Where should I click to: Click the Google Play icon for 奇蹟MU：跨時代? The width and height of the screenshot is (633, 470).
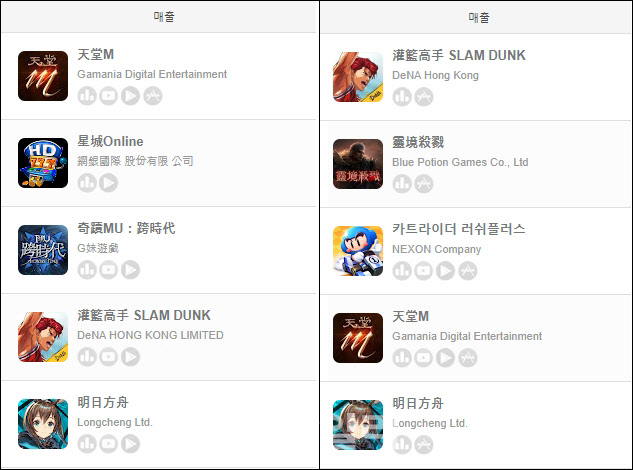pos(130,270)
